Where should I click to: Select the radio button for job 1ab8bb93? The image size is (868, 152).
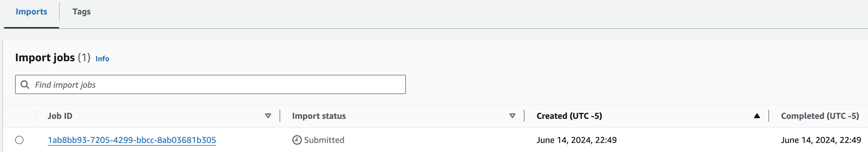pos(20,140)
